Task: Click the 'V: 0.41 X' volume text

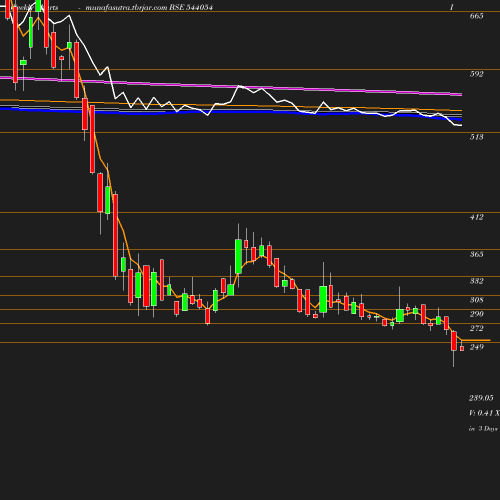Action: pyautogui.click(x=484, y=413)
